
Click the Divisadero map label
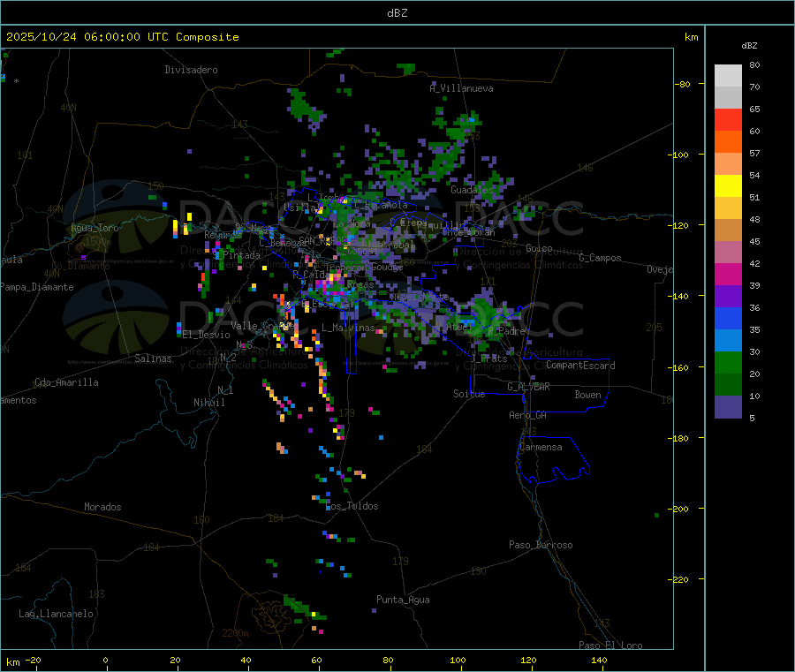pos(191,70)
